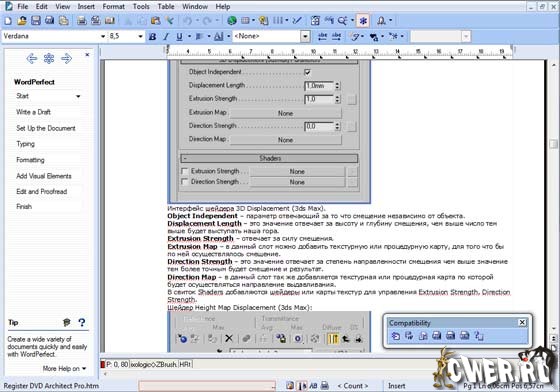
Task: Click the magnifier Zoom icon
Action: (x=342, y=21)
